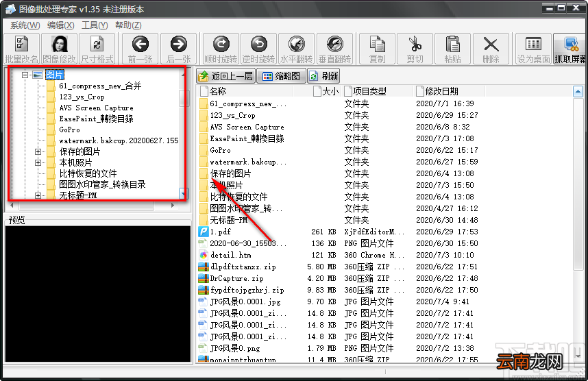Switch to 缩略图 thumbnail view
The width and height of the screenshot is (588, 381).
pyautogui.click(x=282, y=76)
